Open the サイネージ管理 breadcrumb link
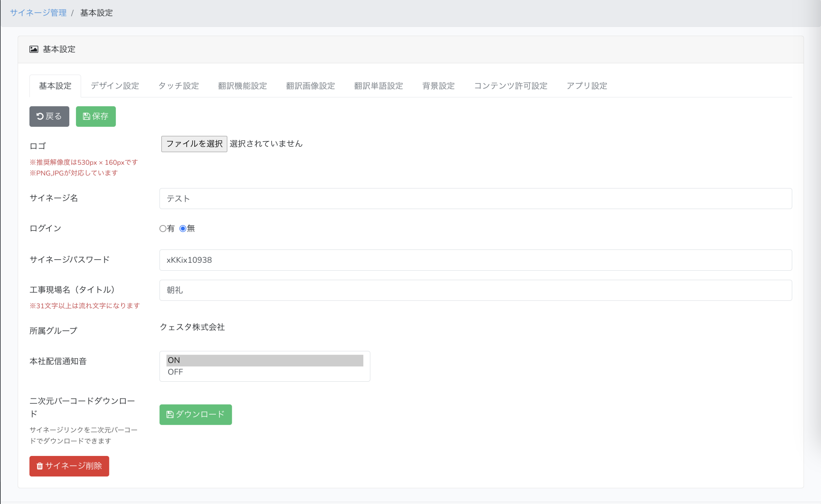 point(38,13)
